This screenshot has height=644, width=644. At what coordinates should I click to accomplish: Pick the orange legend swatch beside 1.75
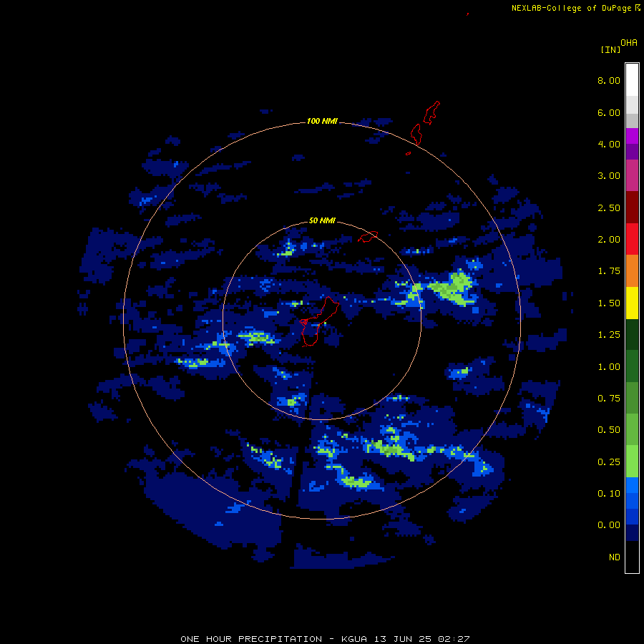pos(632,270)
